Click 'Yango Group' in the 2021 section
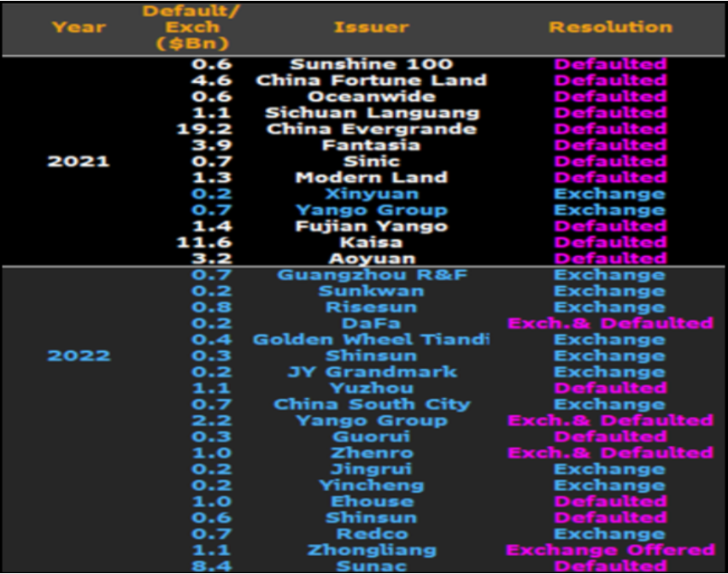The width and height of the screenshot is (728, 574). (372, 210)
